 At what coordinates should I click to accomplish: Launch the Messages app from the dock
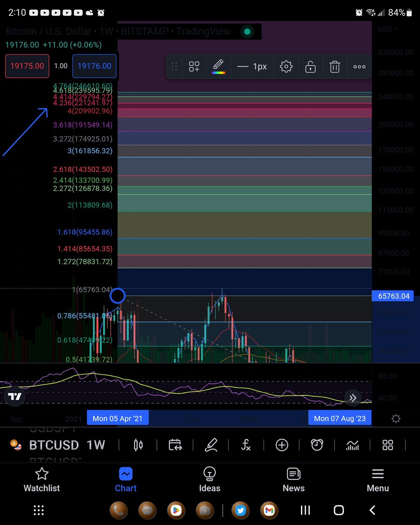[x=147, y=510]
